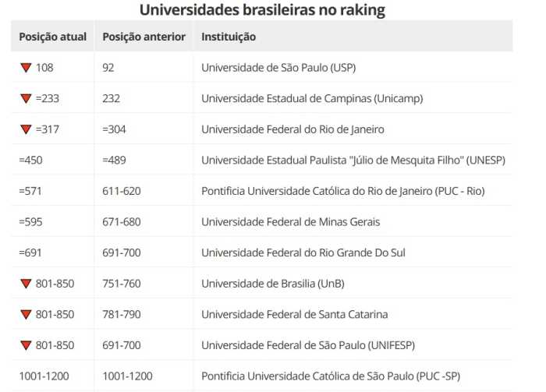This screenshot has width=546, height=392.
Task: Click Universidade Federal do Rio Grande Do Sul
Action: [x=303, y=253]
